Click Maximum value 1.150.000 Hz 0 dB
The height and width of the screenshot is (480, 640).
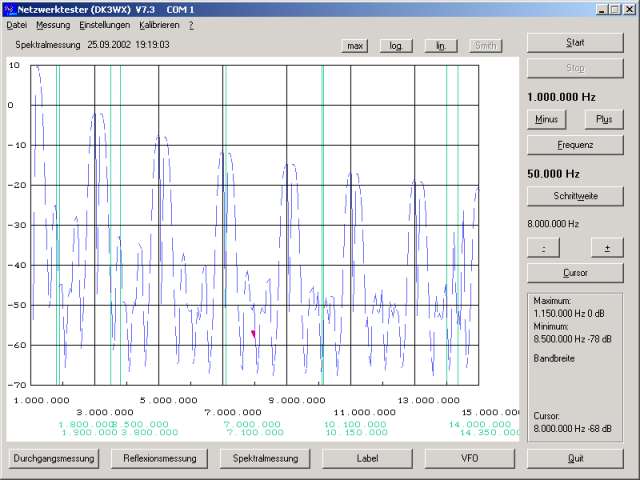tap(569, 313)
